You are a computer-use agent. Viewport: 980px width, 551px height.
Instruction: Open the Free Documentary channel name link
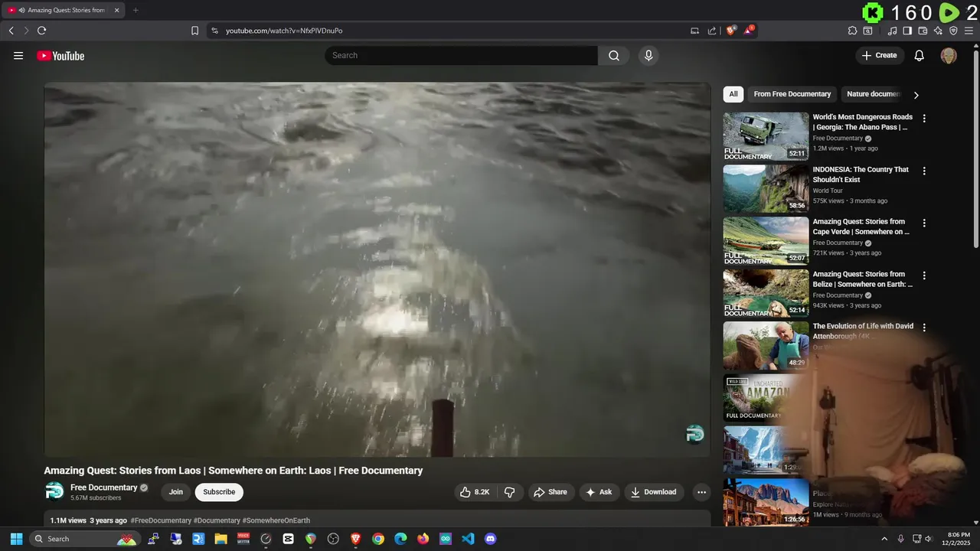coord(103,487)
